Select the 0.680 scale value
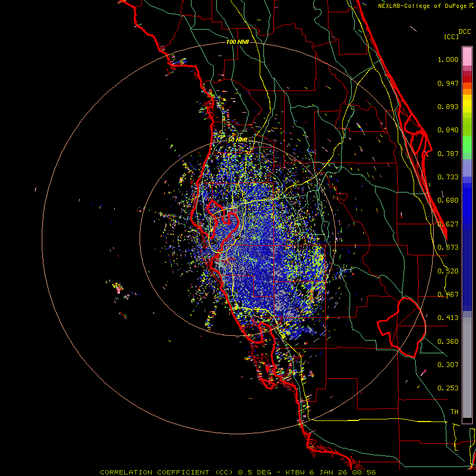Viewport: 476px width, 476px height. [x=448, y=200]
